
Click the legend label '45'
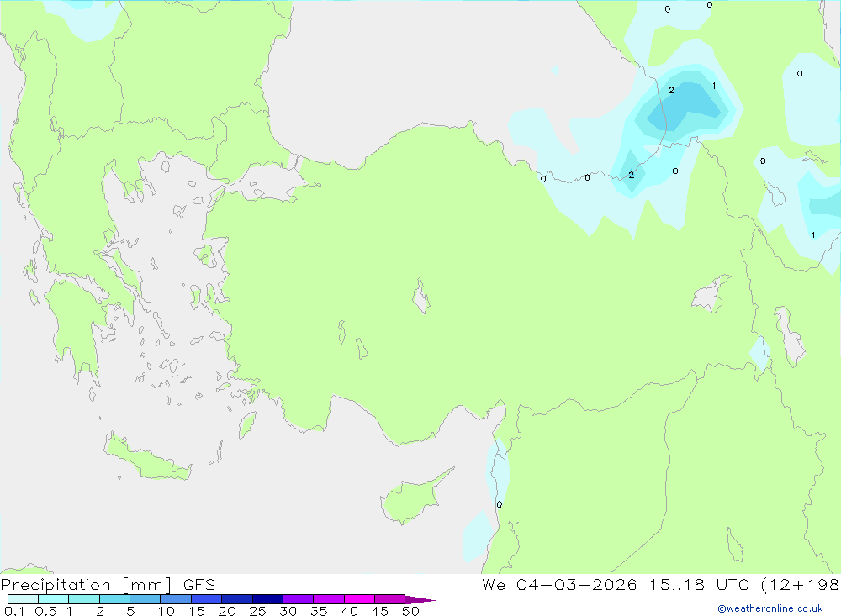380,611
